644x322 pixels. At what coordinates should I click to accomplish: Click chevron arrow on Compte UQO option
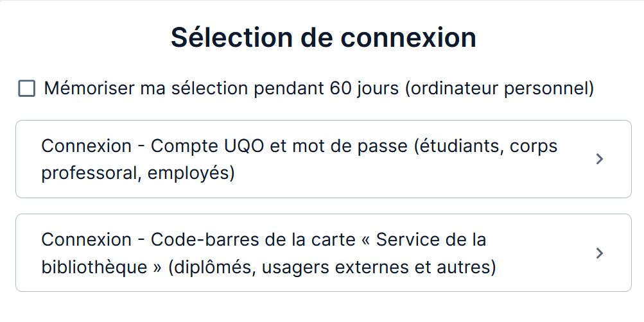(x=600, y=159)
